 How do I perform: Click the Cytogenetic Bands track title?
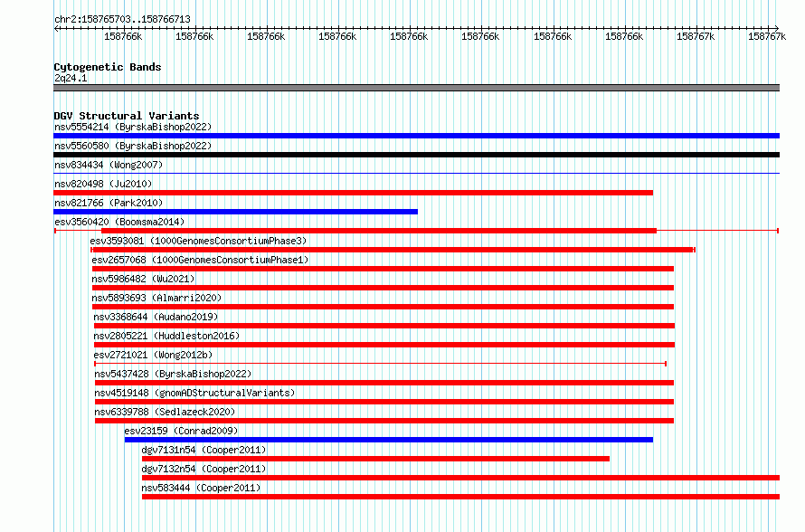point(108,67)
